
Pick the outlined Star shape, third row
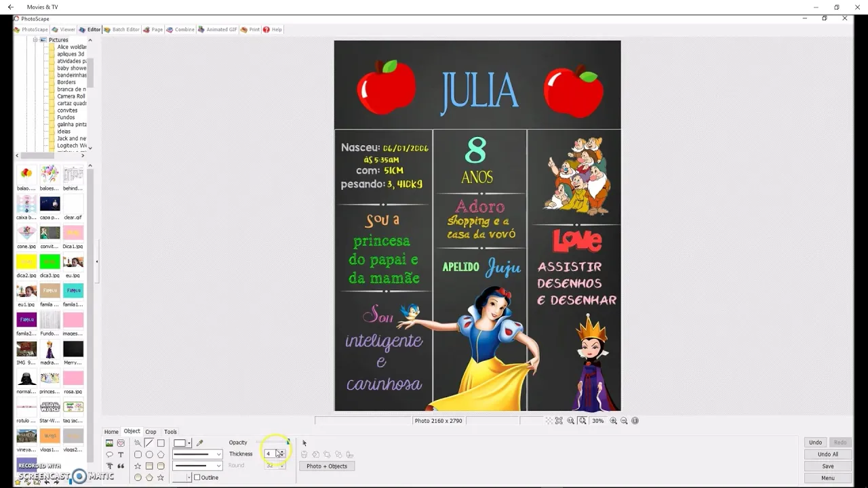pos(138,466)
